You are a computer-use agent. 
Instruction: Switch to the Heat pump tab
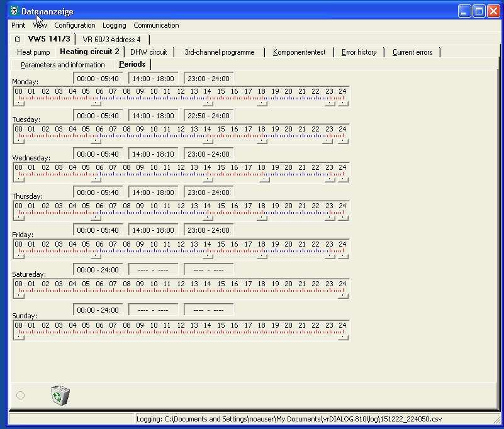pyautogui.click(x=33, y=52)
